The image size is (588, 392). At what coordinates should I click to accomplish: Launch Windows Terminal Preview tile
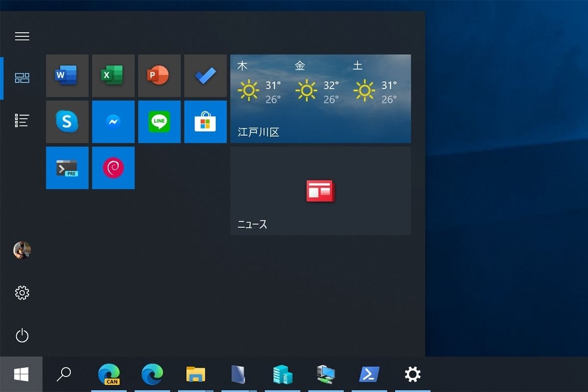67,168
